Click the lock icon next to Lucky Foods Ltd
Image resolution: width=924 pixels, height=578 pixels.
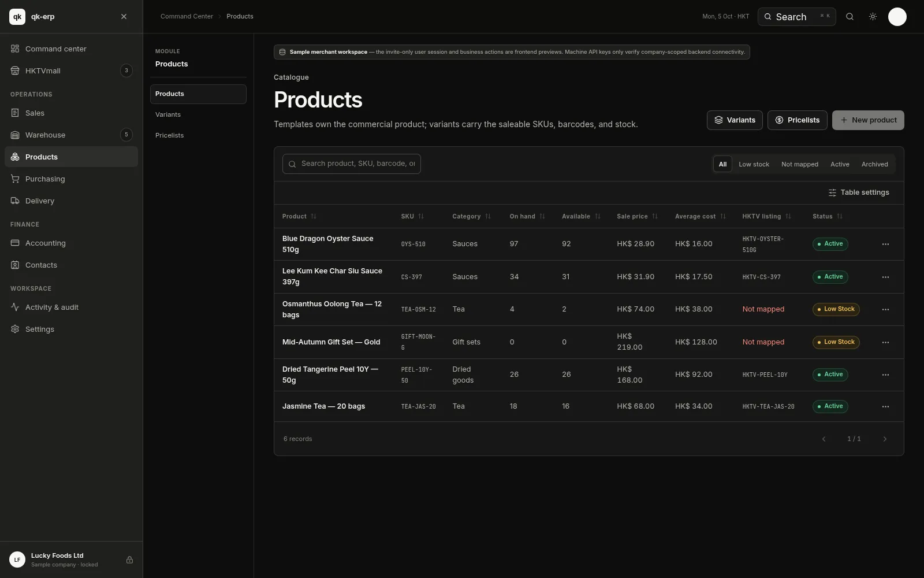[129, 560]
